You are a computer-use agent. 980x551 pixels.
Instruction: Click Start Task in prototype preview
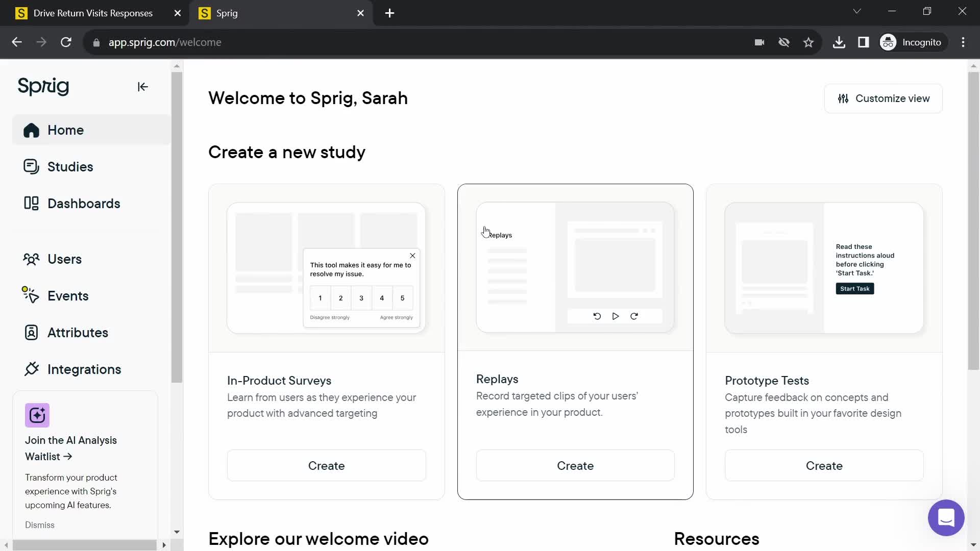pyautogui.click(x=854, y=289)
